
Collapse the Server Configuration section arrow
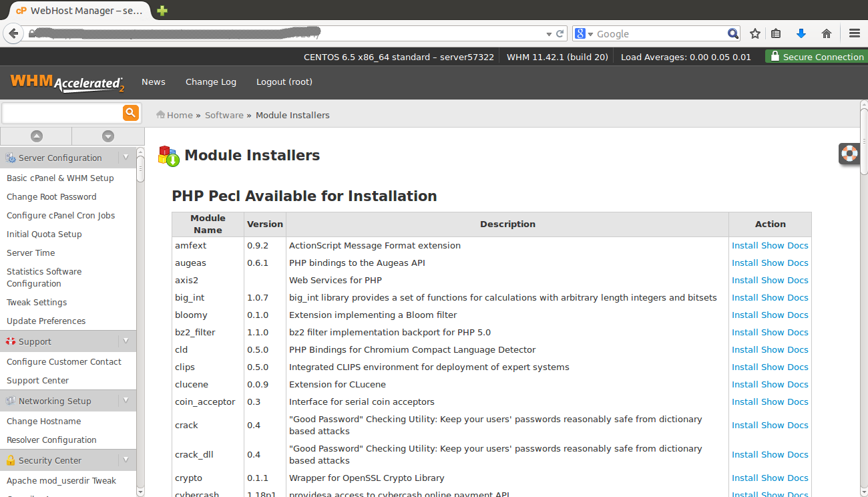[x=126, y=157]
